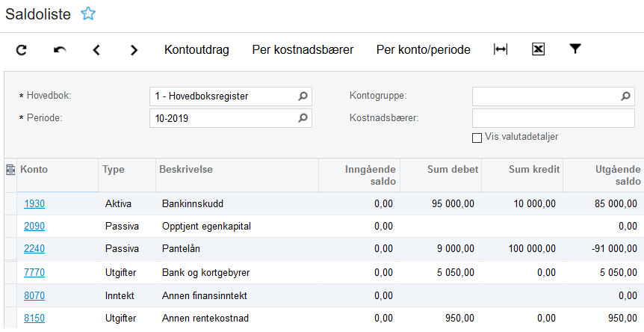Mark Saldoliste as favorite star
The height and width of the screenshot is (332, 644).
pyautogui.click(x=88, y=13)
